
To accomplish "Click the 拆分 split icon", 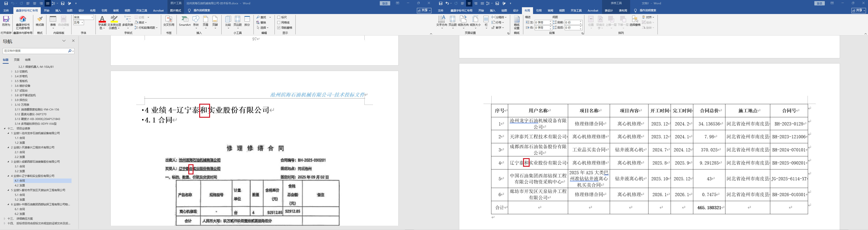I will pos(247,21).
